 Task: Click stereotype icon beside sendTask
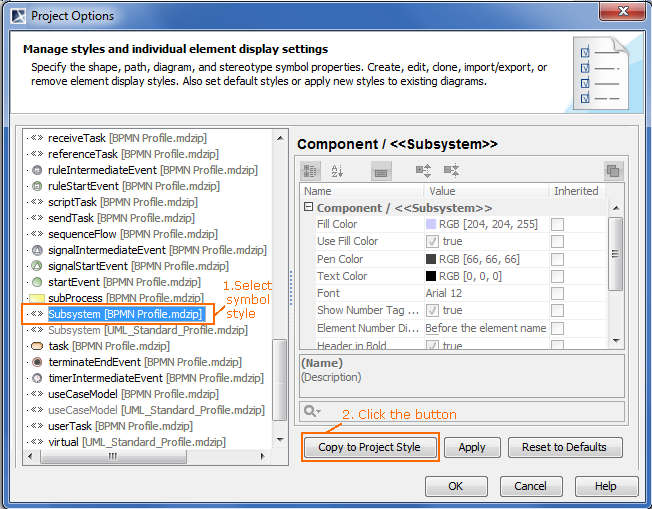point(37,218)
